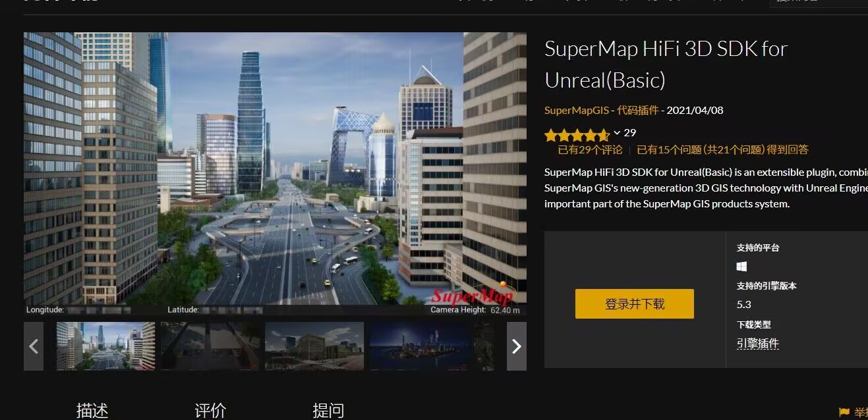Select the first city highway thumbnail
Screen dimensions: 868x420
click(x=105, y=346)
